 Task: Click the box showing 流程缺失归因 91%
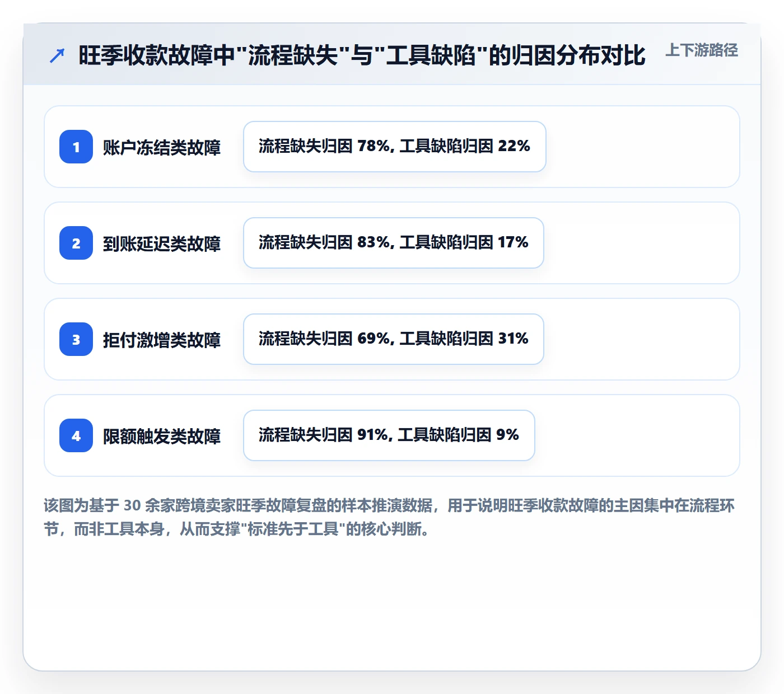[x=389, y=435]
